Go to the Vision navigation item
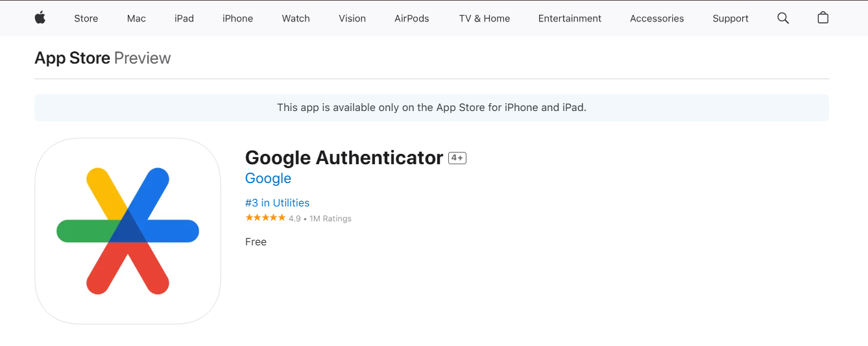 click(352, 18)
